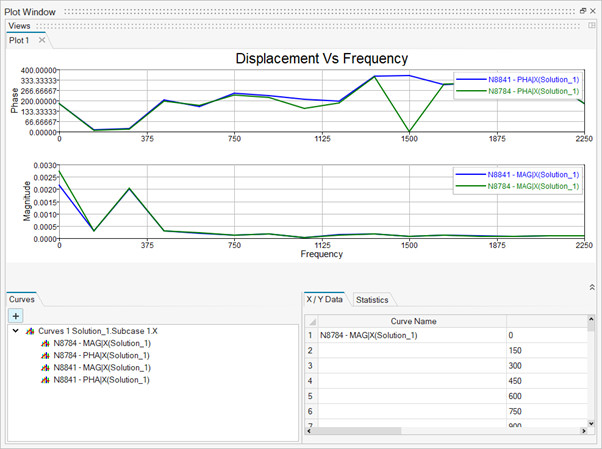Close the Plot 1 tab
The image size is (602, 449).
[x=42, y=41]
